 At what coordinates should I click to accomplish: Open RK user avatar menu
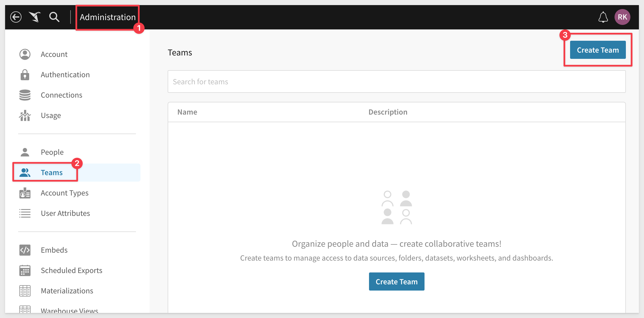[622, 17]
